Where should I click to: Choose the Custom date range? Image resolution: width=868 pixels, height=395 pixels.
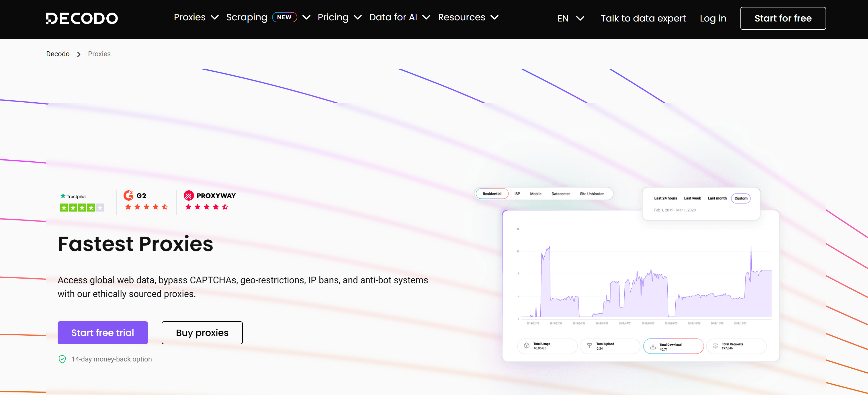[x=741, y=198]
